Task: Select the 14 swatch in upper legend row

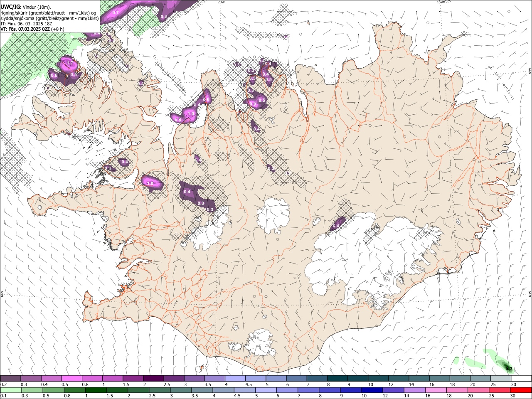Action: 419,379
